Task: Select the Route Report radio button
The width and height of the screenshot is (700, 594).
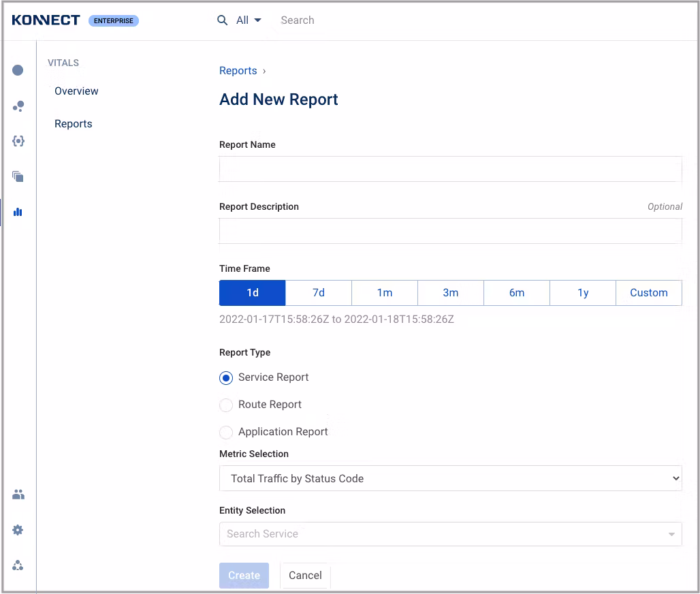Action: (x=226, y=405)
